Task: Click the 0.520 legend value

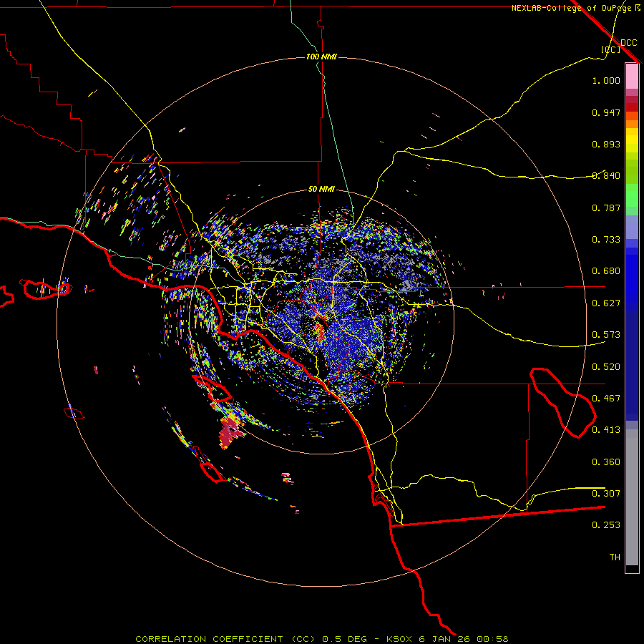Action: (606, 367)
